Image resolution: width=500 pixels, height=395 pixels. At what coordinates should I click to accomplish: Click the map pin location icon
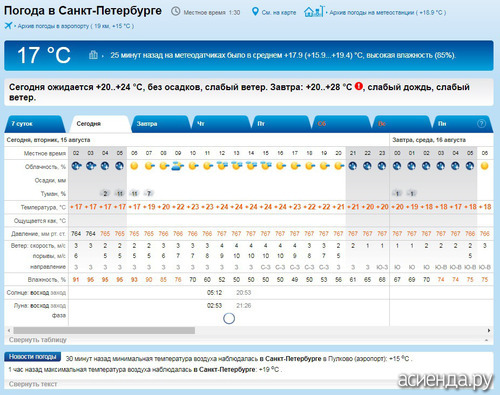(255, 12)
